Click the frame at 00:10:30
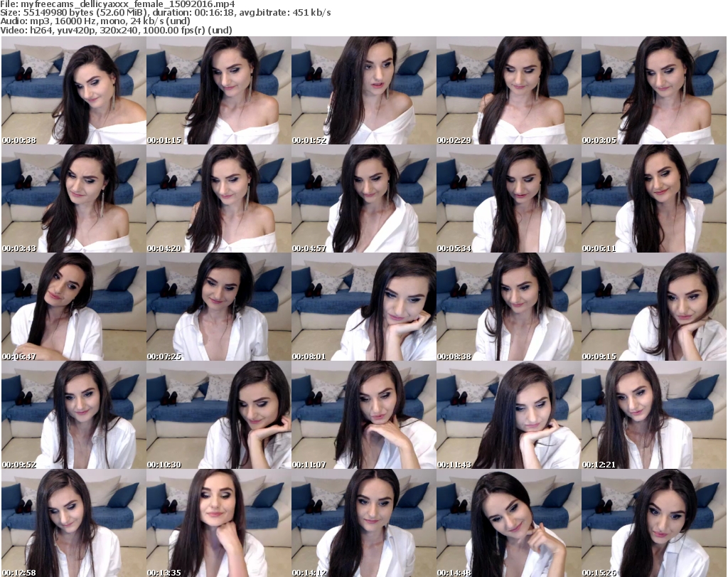 (x=218, y=415)
